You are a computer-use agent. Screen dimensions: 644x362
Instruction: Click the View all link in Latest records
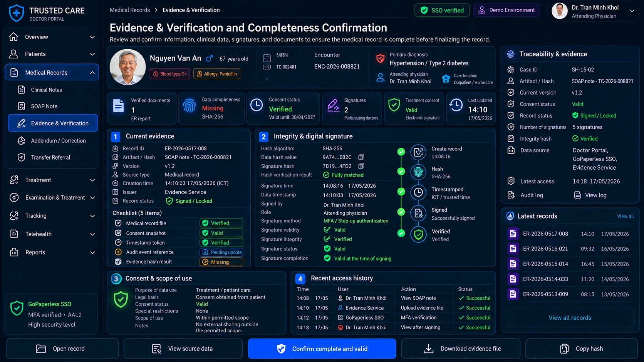point(625,216)
